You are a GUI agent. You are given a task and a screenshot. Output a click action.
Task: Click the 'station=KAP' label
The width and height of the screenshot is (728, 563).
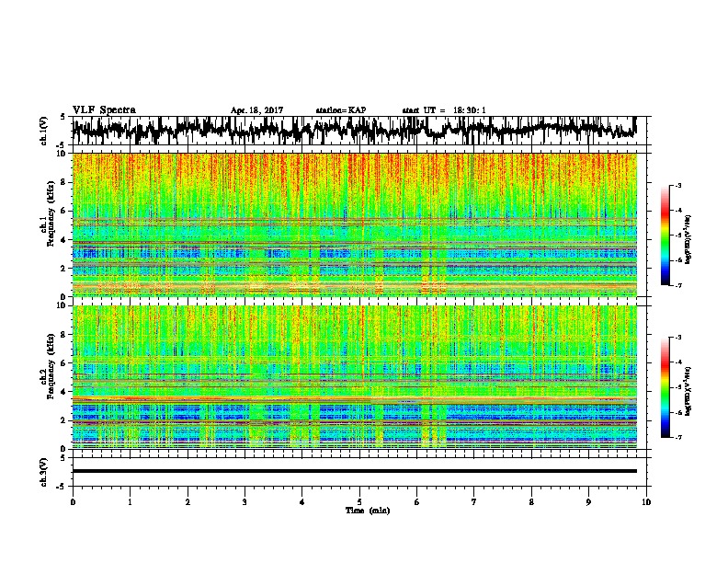pos(341,110)
